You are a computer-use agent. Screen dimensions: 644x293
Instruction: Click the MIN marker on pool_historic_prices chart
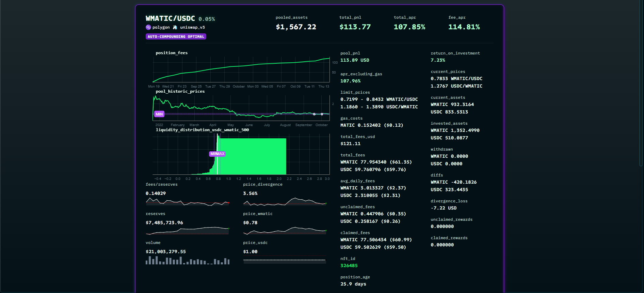(159, 114)
